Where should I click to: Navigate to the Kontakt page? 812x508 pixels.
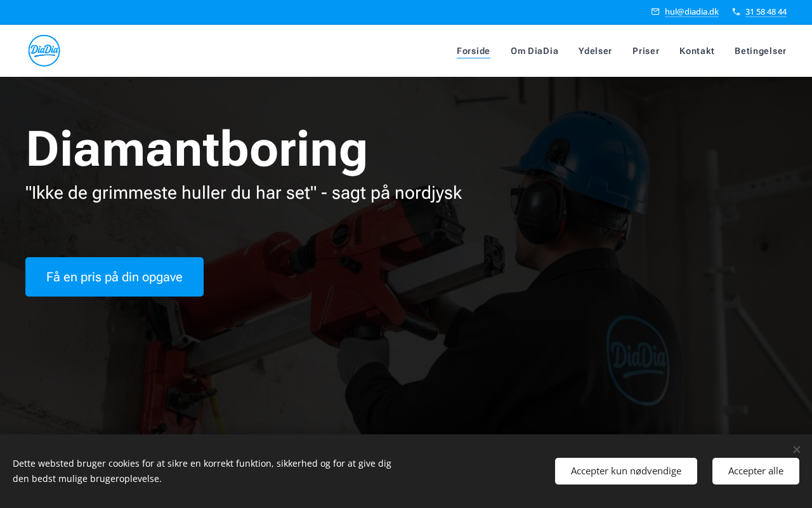click(697, 51)
